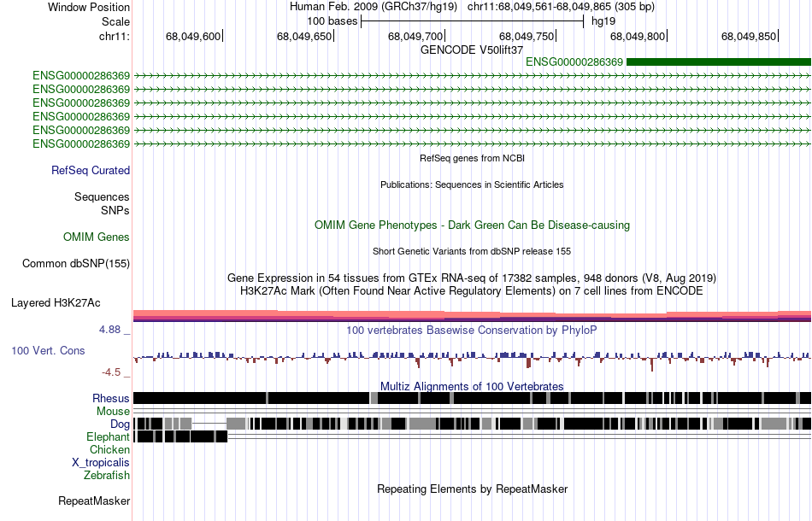This screenshot has width=812, height=521.
Task: Click the Layered H3K27Ac label
Action: (56, 302)
